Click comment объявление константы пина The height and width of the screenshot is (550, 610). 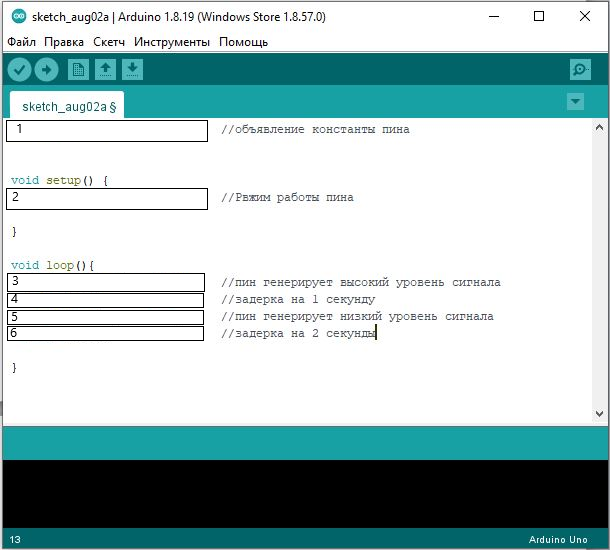coord(315,130)
